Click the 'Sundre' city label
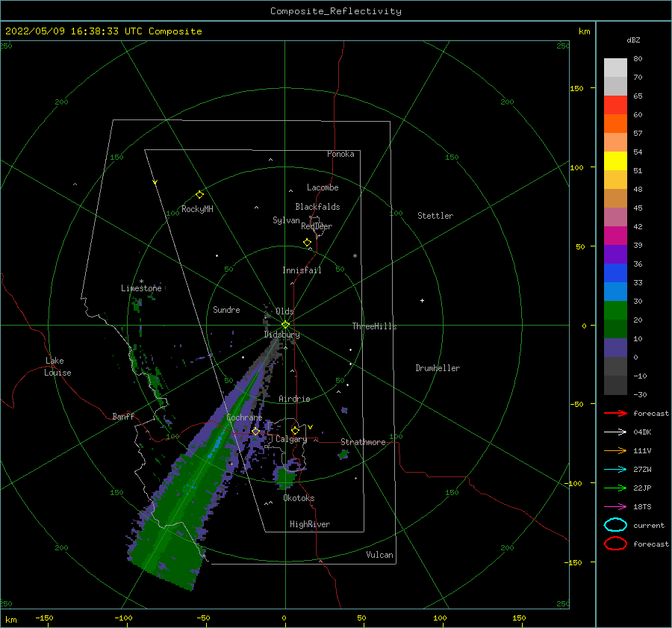This screenshot has height=628, width=672. point(226,309)
